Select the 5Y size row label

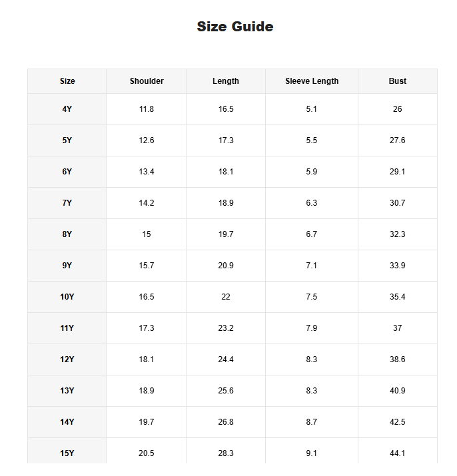pyautogui.click(x=67, y=140)
